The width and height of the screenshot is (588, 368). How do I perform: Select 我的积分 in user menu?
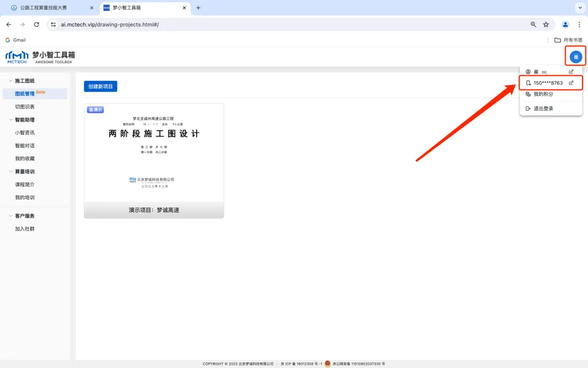pos(543,94)
